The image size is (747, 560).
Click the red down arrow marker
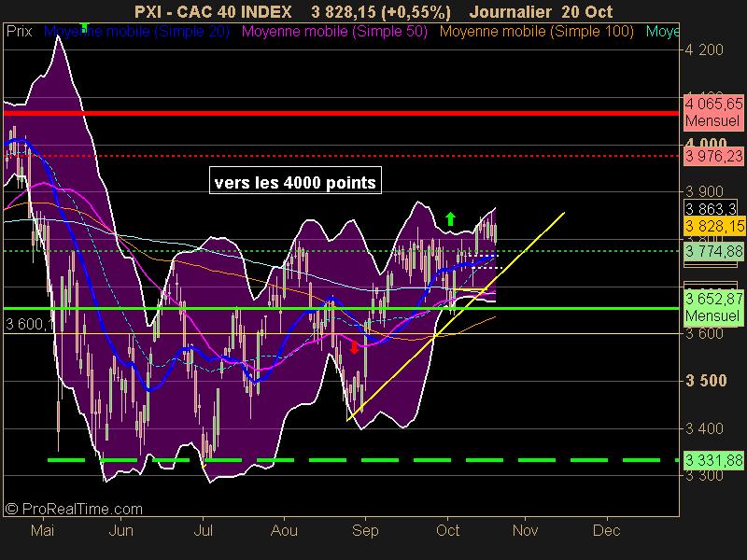click(354, 347)
